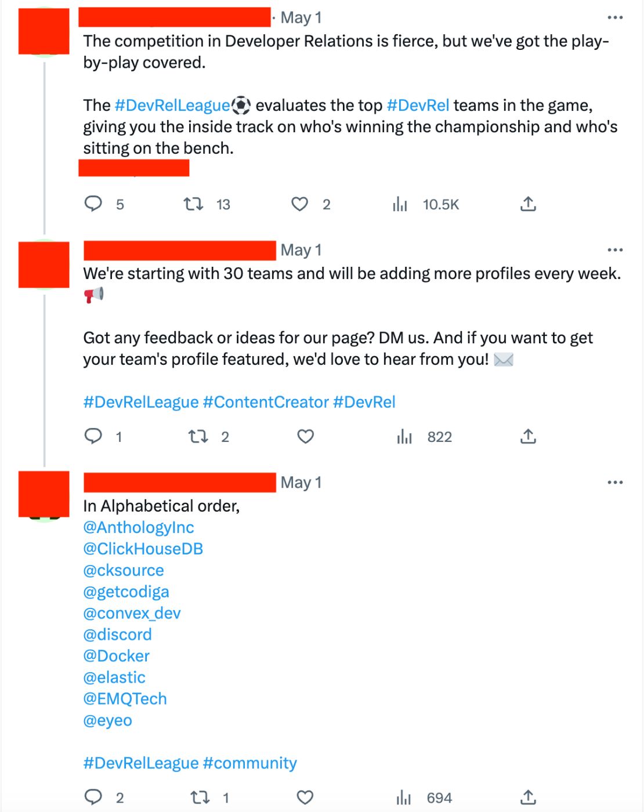Open the #ContentCreator hashtag link
The image size is (644, 812).
tap(266, 402)
